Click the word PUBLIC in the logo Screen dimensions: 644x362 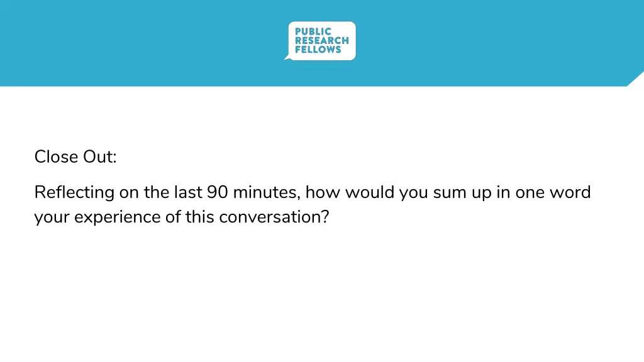[x=313, y=31]
